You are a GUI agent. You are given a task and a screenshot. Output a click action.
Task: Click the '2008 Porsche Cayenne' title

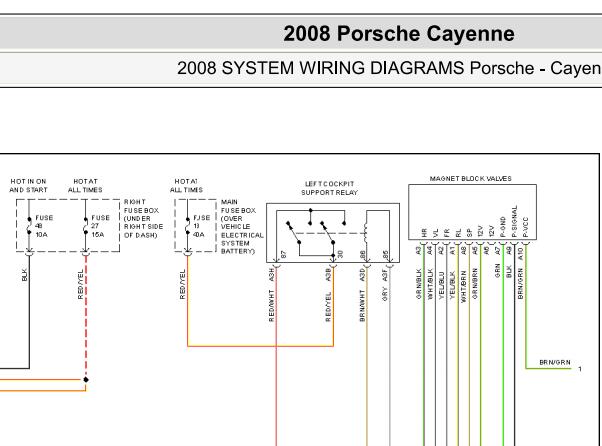[399, 33]
